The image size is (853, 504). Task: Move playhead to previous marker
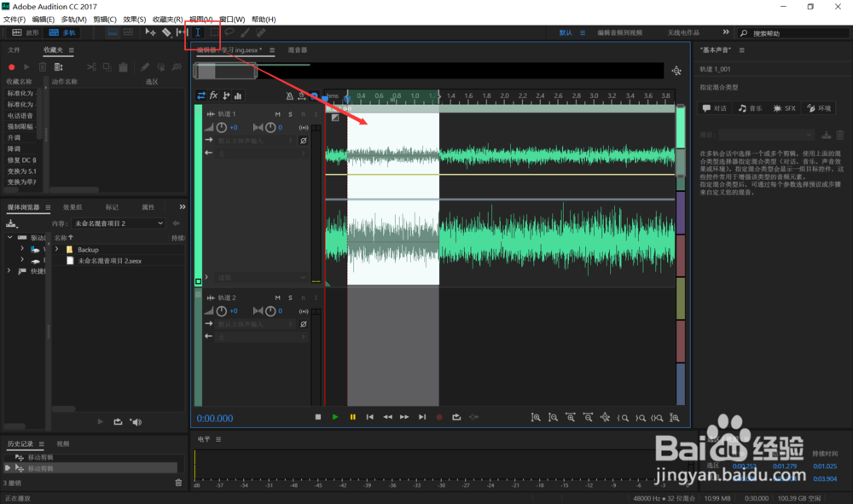pos(370,417)
